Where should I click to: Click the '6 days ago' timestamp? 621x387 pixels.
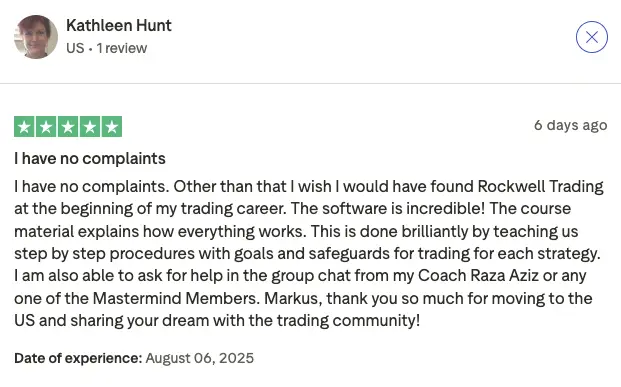tap(570, 125)
